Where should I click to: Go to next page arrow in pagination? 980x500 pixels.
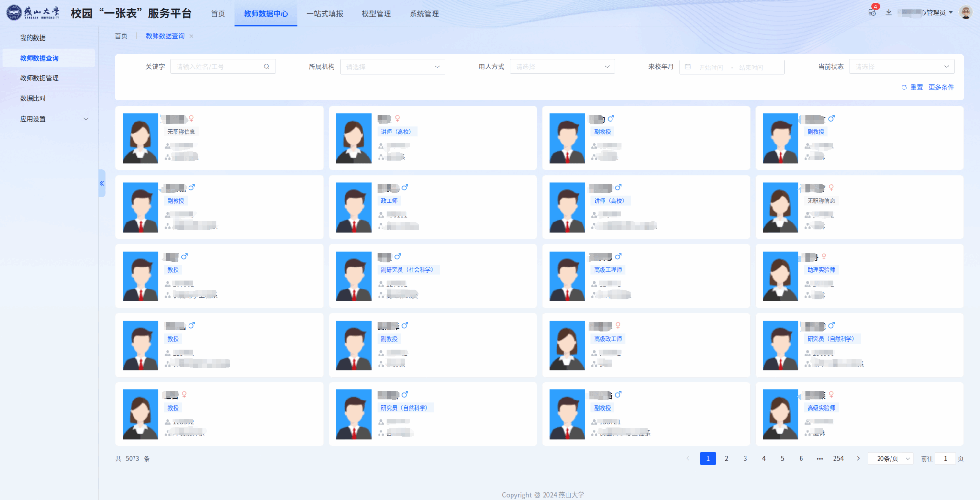(858, 458)
